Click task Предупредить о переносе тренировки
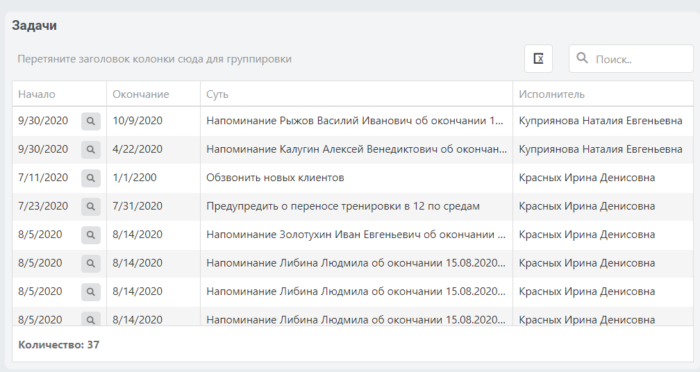700x372 pixels. point(343,206)
